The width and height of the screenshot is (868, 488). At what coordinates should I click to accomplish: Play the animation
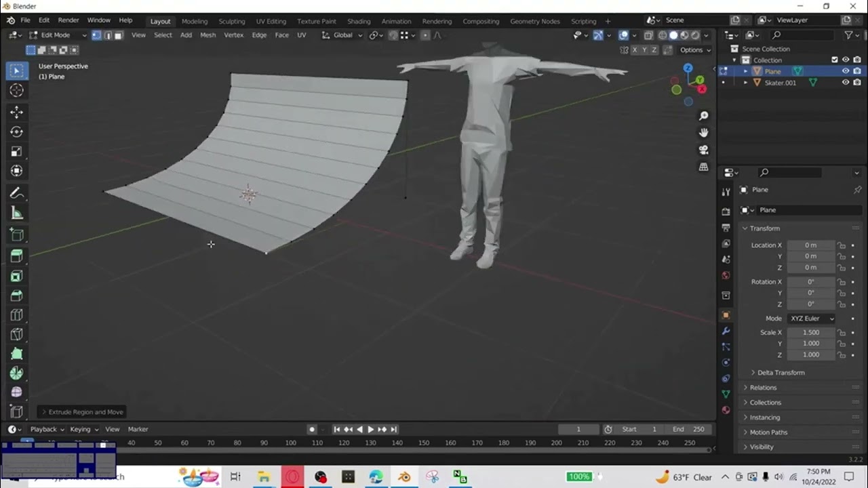click(x=371, y=429)
